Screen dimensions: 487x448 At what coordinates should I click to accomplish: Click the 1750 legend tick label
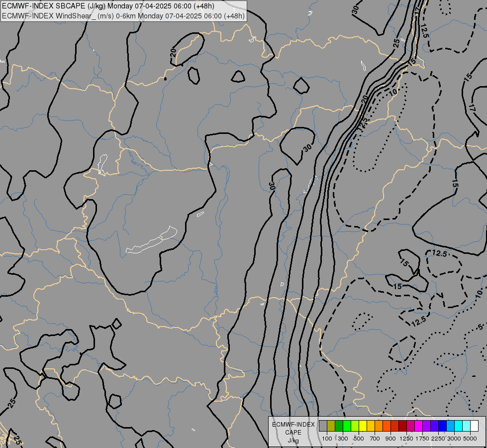[422, 439]
